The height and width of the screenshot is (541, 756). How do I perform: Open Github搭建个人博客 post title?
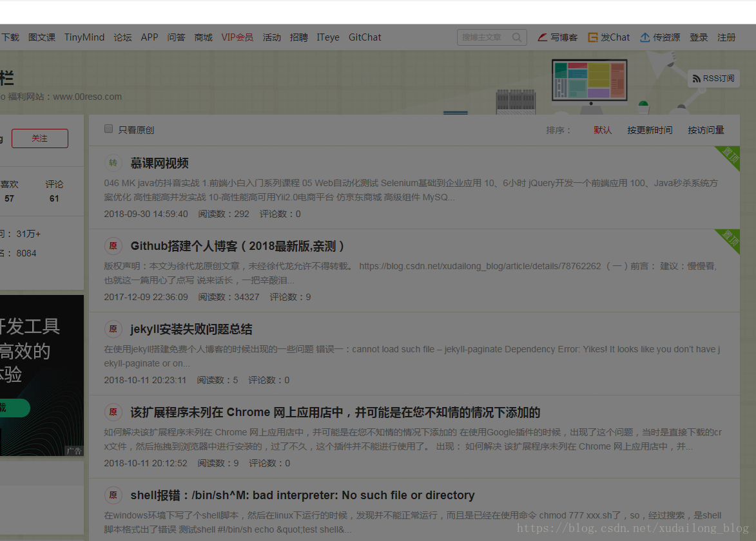[x=238, y=246]
